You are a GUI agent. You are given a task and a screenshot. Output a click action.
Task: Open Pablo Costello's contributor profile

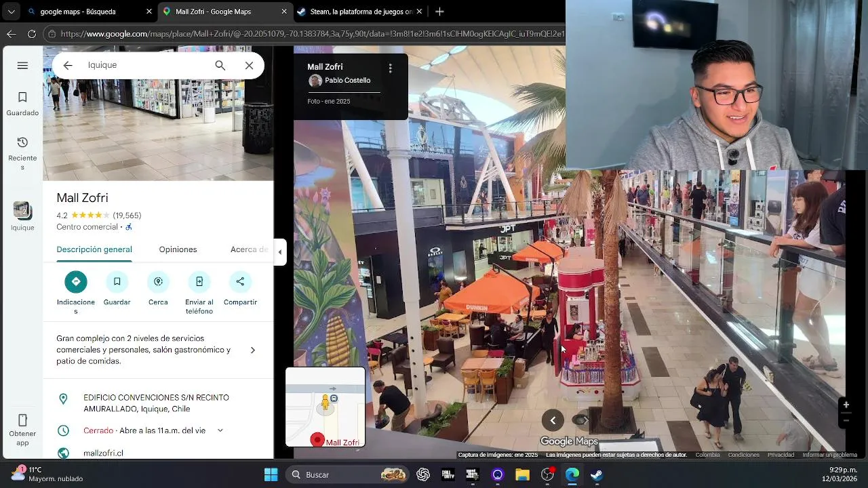pyautogui.click(x=347, y=81)
